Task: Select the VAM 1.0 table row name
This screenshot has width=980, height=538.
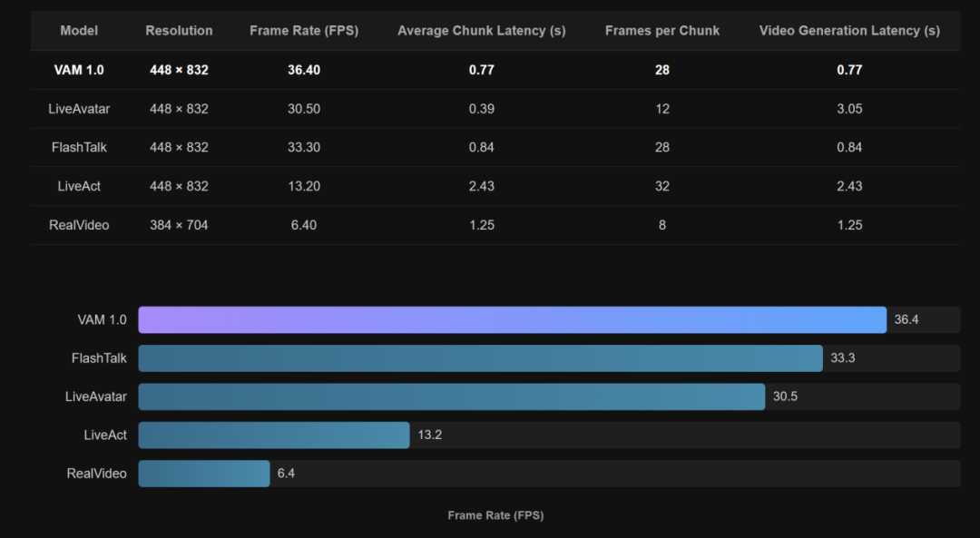Action: click(79, 70)
